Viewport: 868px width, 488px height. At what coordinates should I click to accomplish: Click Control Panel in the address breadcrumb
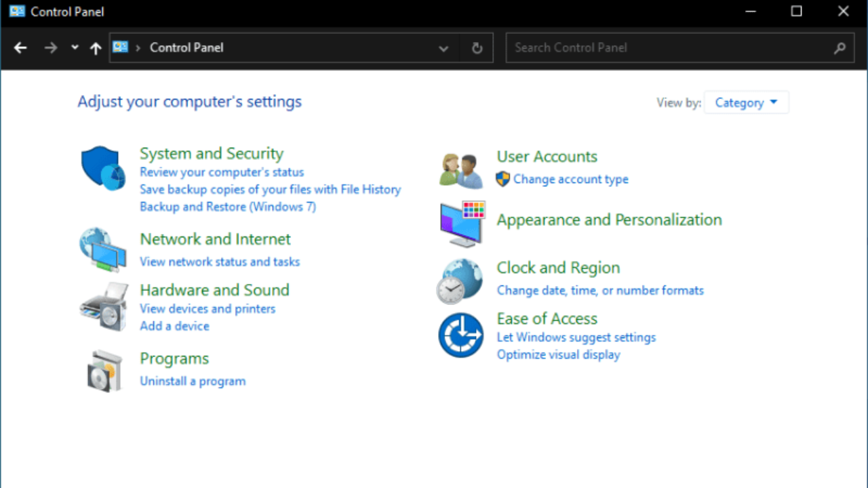(186, 48)
